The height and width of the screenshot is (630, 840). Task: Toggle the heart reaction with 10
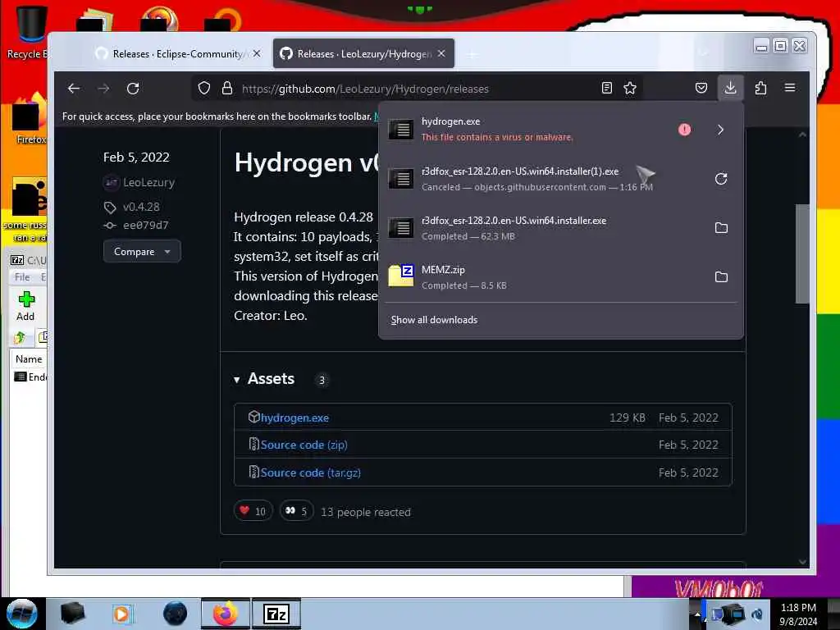(253, 511)
